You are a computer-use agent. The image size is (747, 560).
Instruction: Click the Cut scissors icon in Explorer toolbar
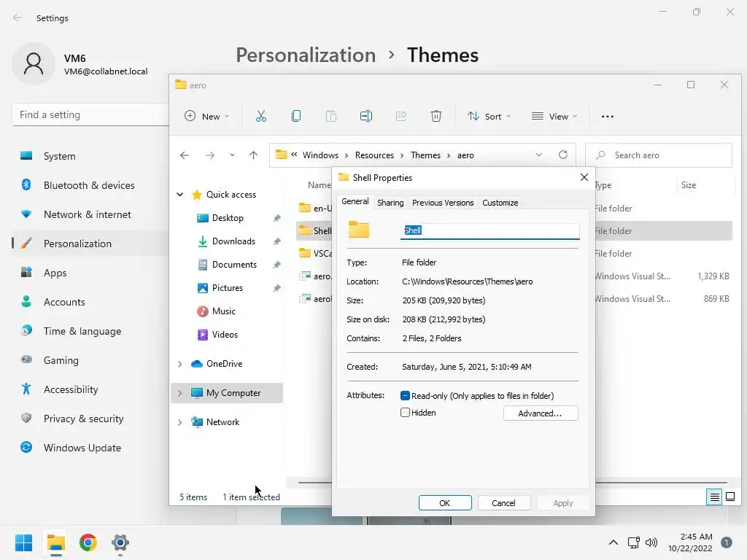point(261,116)
